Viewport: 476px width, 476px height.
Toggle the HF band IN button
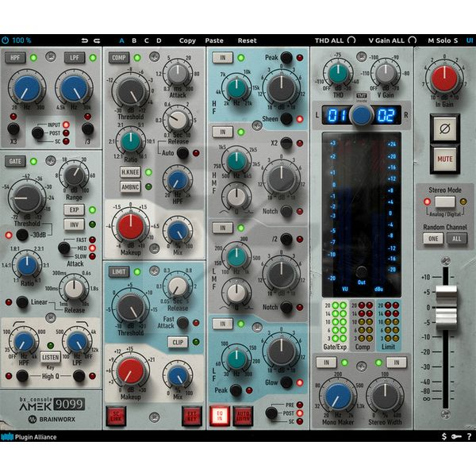223,58
